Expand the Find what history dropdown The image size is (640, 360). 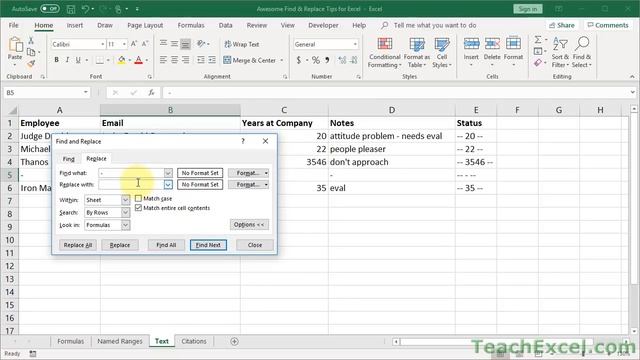pos(168,173)
